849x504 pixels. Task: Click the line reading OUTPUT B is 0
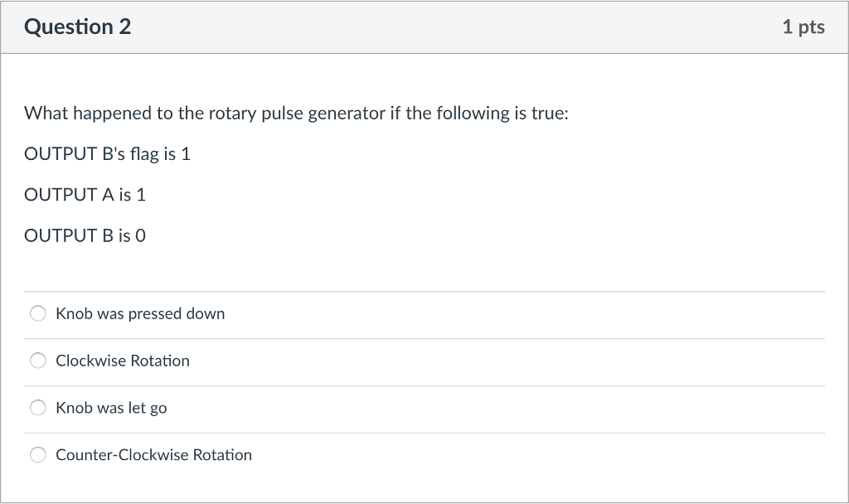coord(84,235)
